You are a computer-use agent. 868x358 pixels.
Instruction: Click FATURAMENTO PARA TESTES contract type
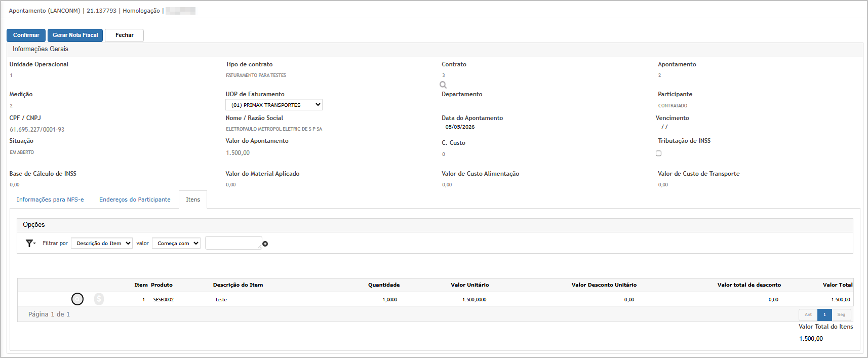click(256, 75)
